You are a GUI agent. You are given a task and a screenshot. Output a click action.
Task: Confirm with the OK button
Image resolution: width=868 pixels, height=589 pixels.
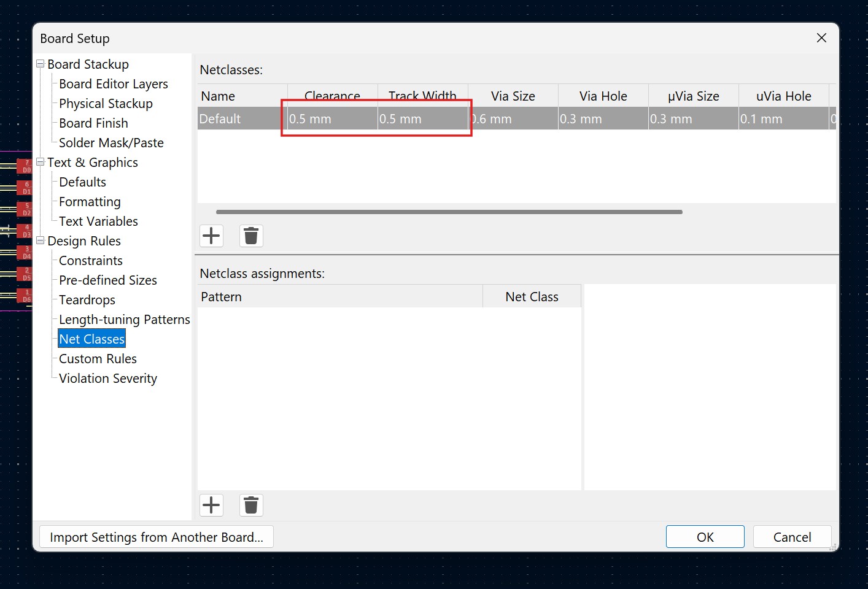705,537
